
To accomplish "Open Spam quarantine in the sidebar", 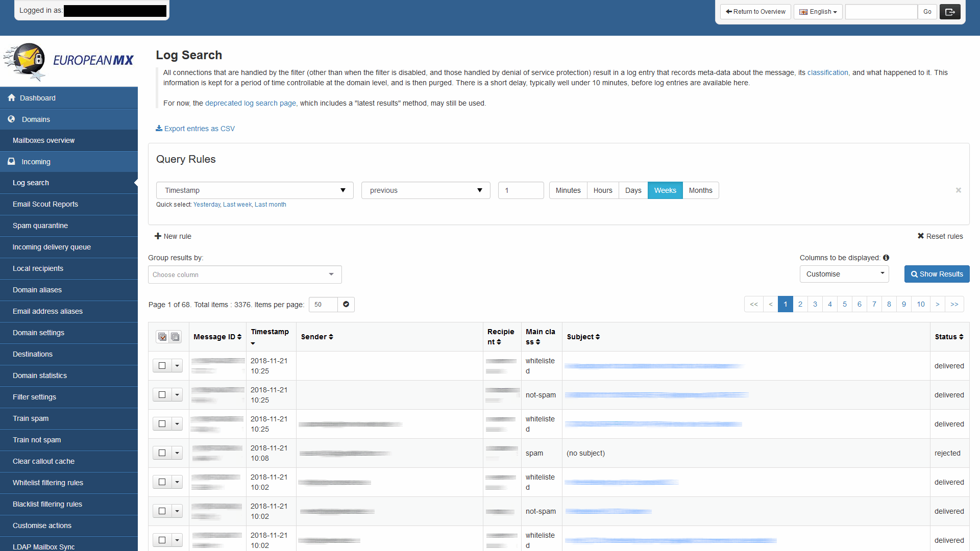I will [x=40, y=226].
